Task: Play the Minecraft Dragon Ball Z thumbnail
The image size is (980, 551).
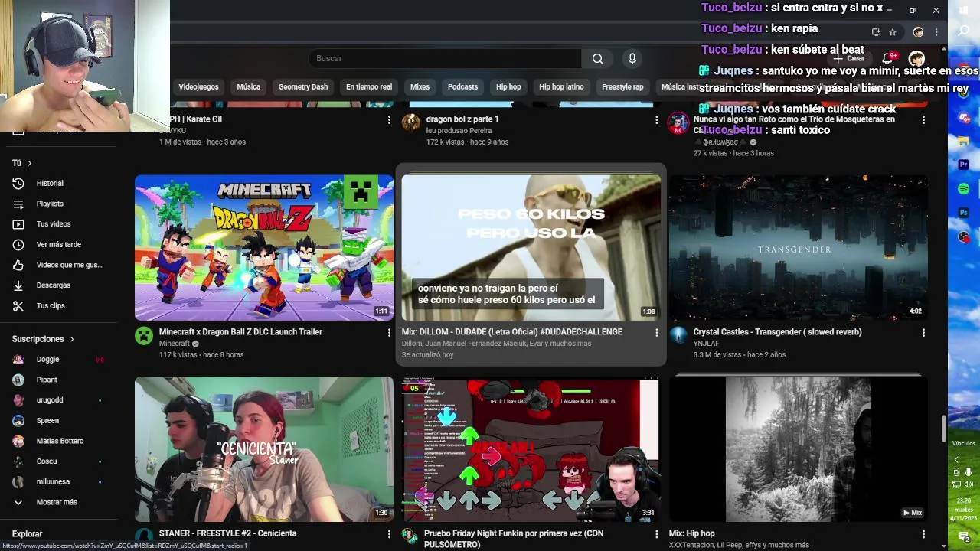Action: 264,248
